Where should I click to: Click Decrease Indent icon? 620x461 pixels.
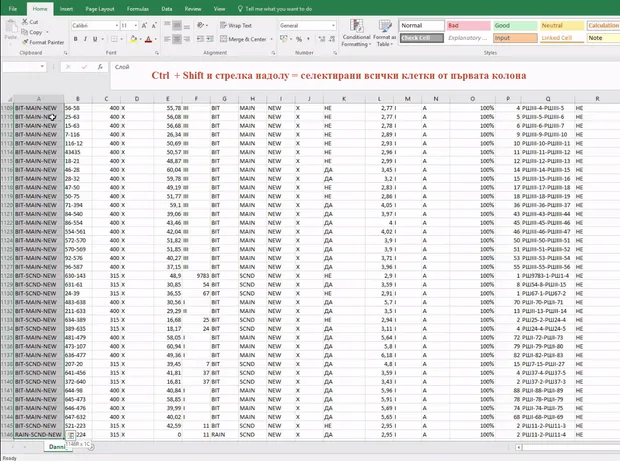click(200, 39)
